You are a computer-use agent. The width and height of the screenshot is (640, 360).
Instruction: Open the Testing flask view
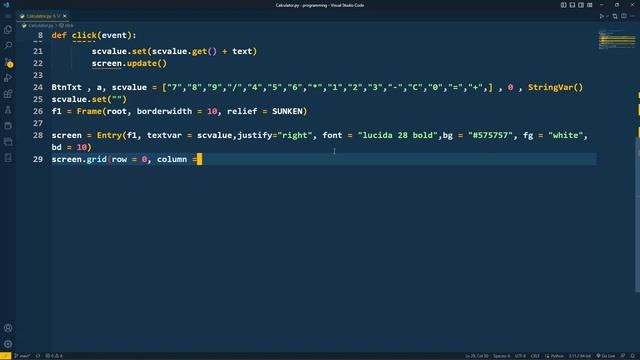8,110
